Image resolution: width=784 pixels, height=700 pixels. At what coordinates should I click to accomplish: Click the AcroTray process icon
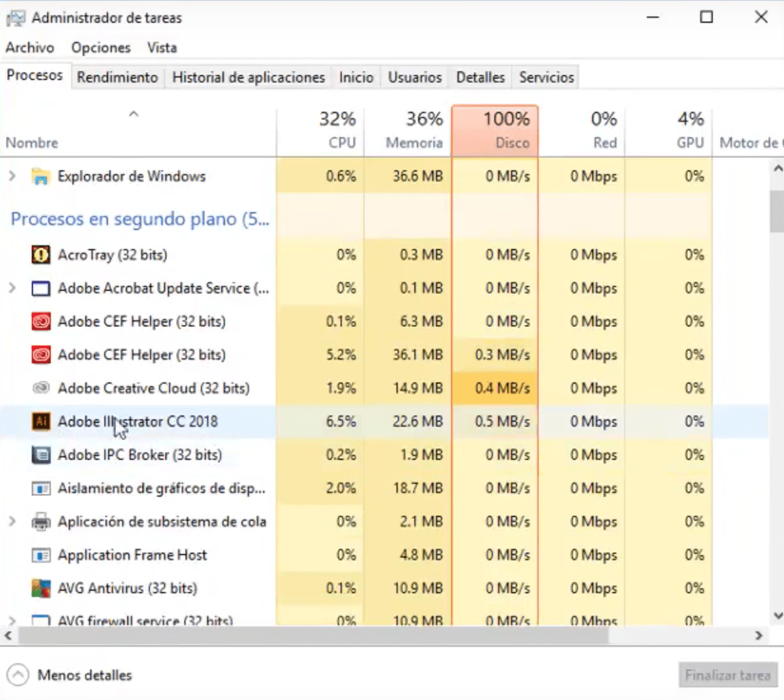click(41, 255)
